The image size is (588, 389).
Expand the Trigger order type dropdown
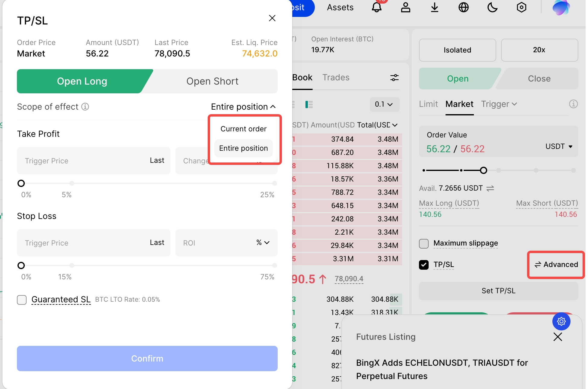pos(499,104)
